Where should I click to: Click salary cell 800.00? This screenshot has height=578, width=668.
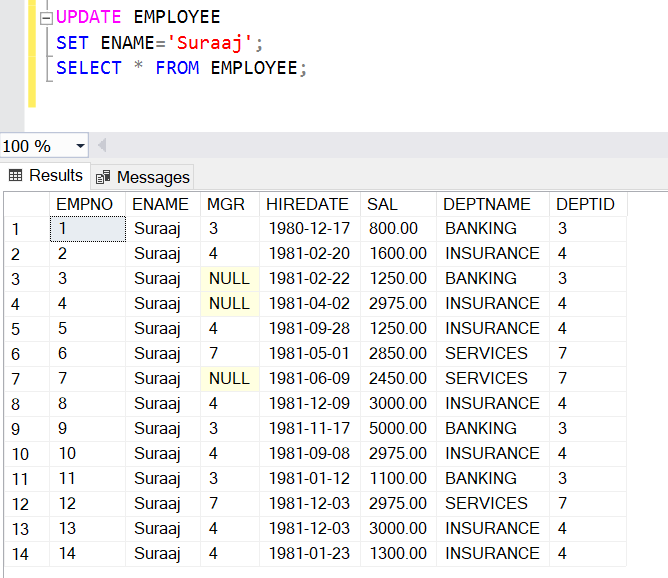(x=398, y=229)
